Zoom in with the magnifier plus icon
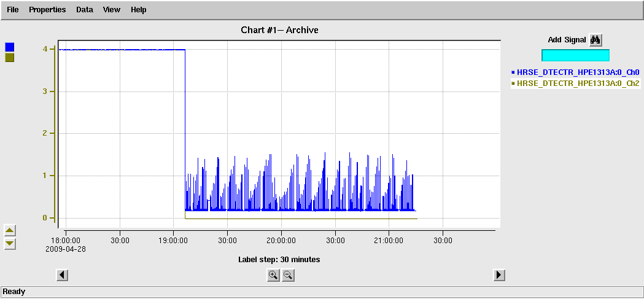 [273, 275]
